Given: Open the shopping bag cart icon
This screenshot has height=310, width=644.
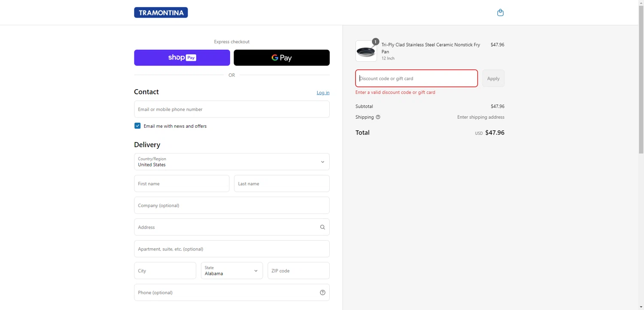Looking at the screenshot, I should (x=500, y=12).
